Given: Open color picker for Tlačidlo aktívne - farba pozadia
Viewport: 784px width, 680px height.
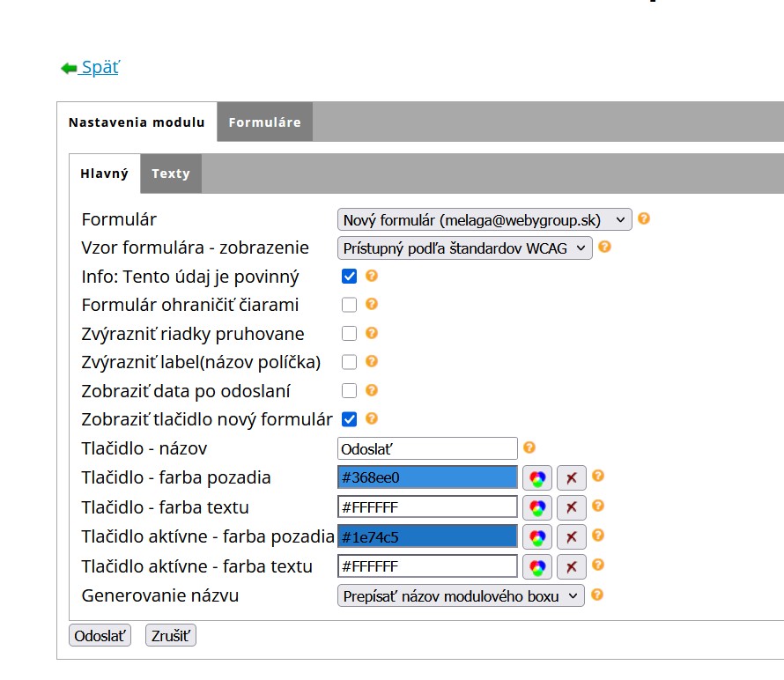Looking at the screenshot, I should point(537,536).
